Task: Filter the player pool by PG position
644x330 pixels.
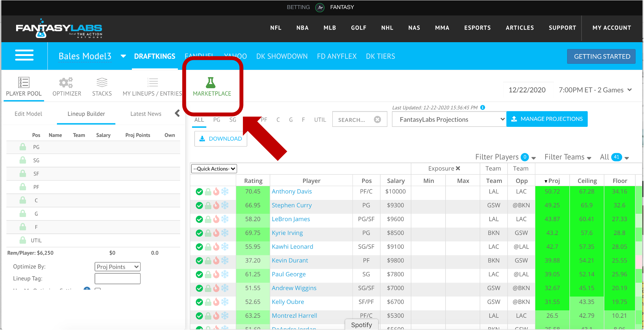Action: tap(217, 120)
